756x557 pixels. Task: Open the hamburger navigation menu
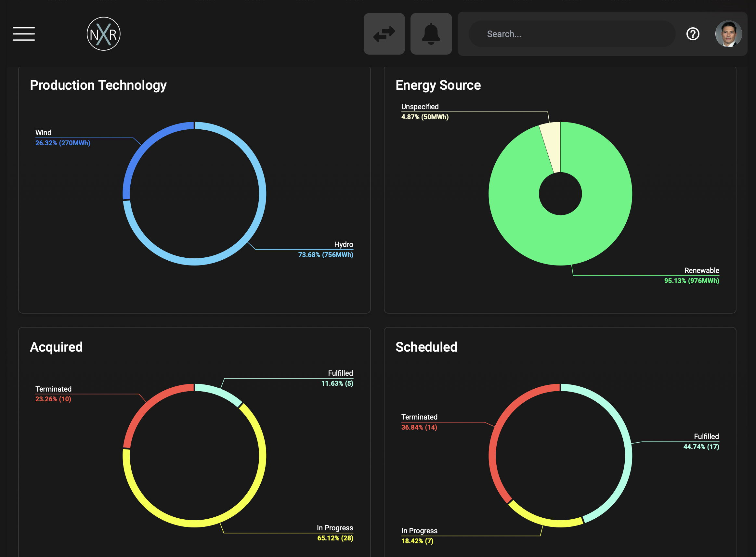pos(24,34)
